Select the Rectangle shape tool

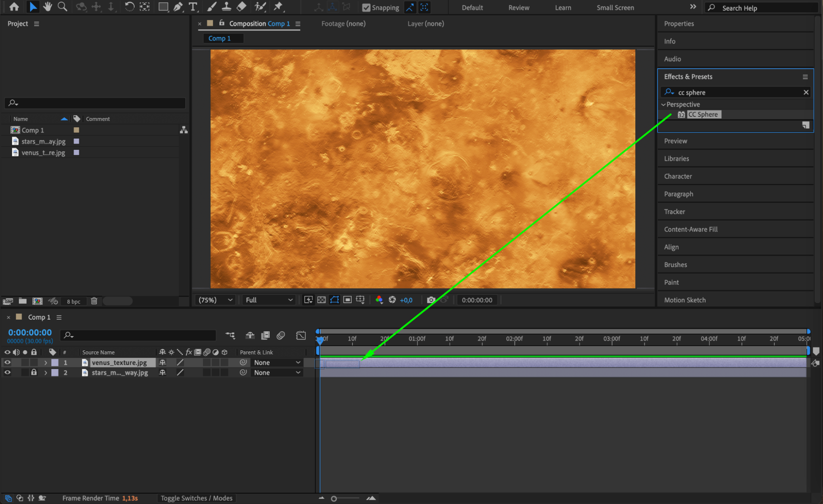tap(163, 7)
